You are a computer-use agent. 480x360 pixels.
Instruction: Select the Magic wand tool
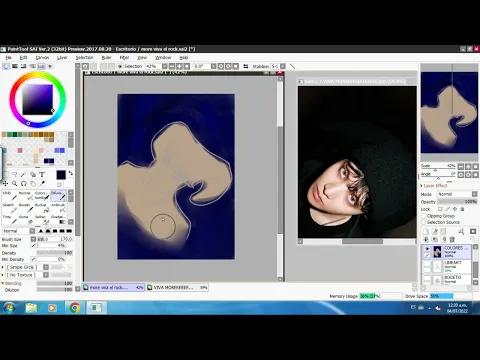point(24,174)
